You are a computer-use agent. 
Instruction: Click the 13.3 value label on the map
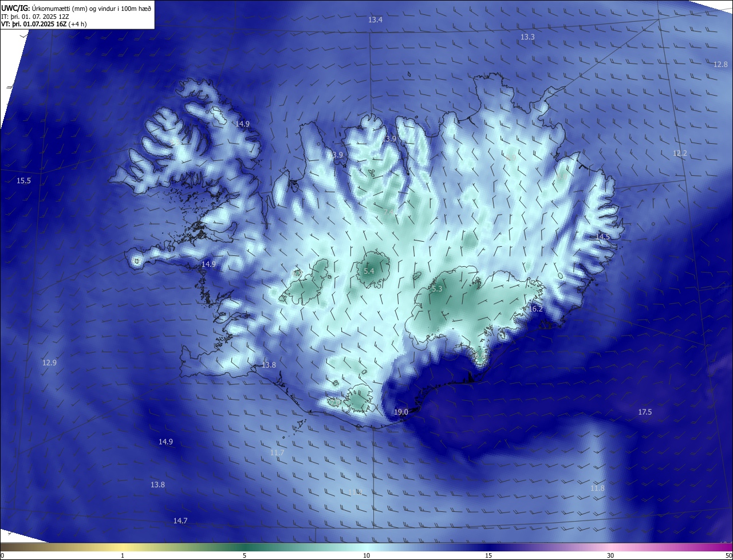coord(527,37)
